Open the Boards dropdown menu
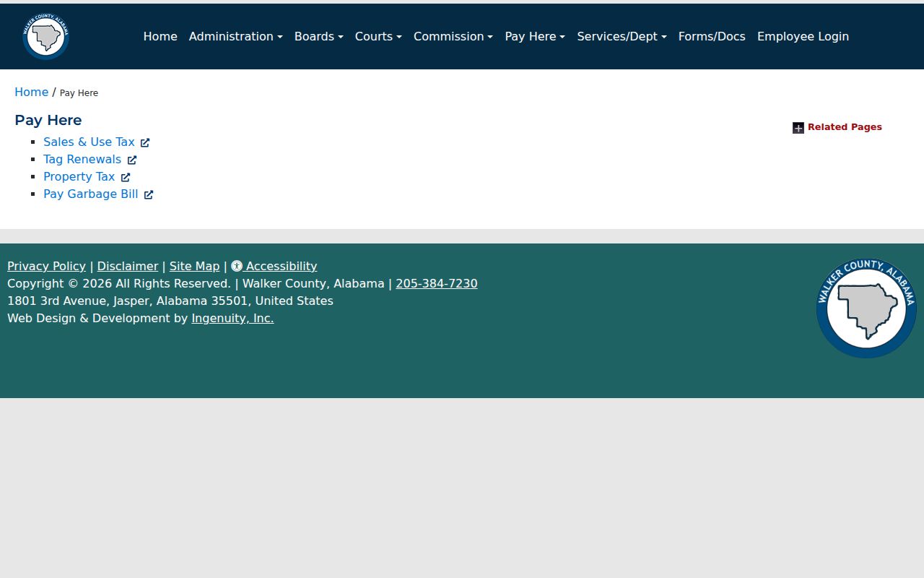 click(x=318, y=36)
